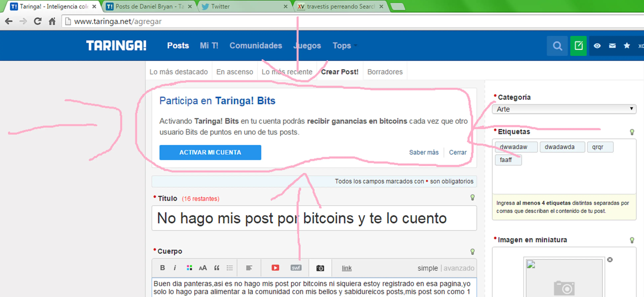Screen dimensions: 644x297
Task: Go to Comunidades
Action: pos(256,46)
